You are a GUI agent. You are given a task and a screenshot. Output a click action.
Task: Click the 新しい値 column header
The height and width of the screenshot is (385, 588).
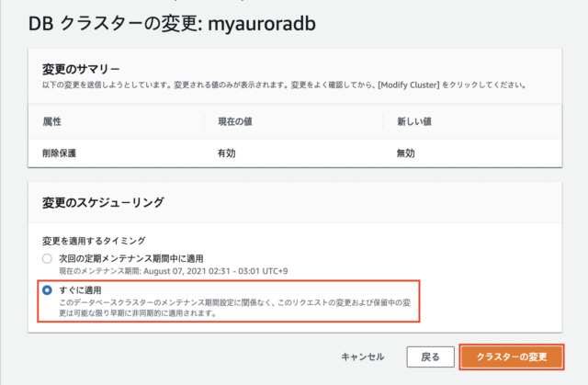(414, 121)
